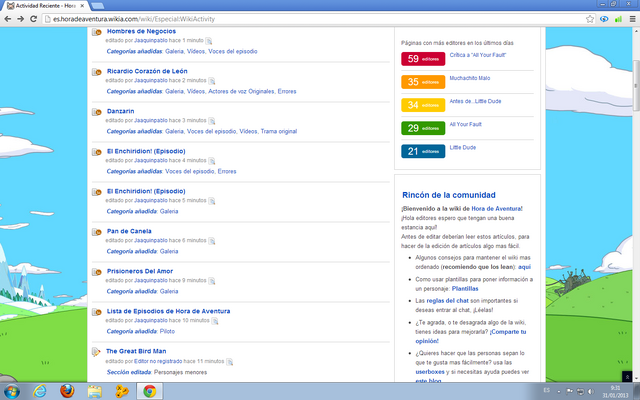
Task: View diff icon for Lista de Episodios
Action: tap(215, 321)
